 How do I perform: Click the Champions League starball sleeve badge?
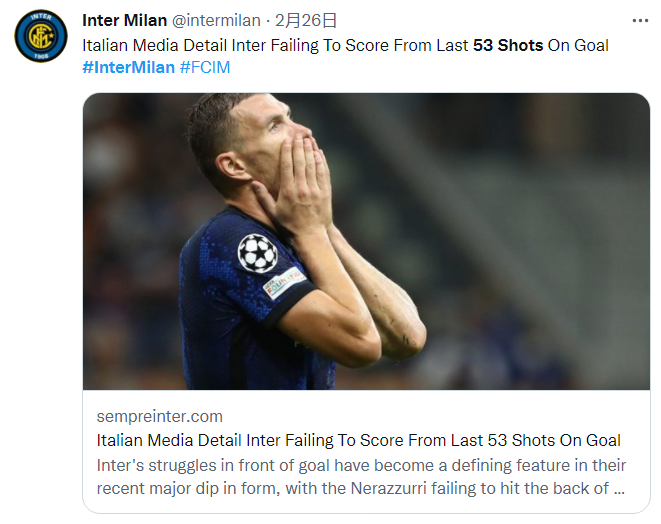(x=257, y=253)
